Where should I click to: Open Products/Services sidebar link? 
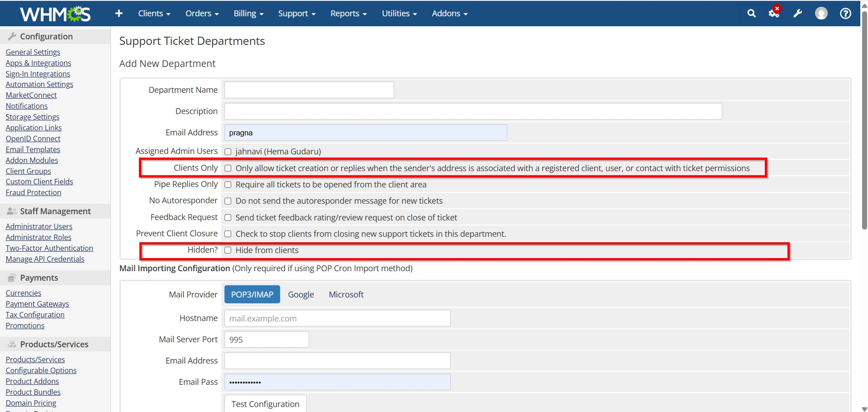tap(35, 359)
